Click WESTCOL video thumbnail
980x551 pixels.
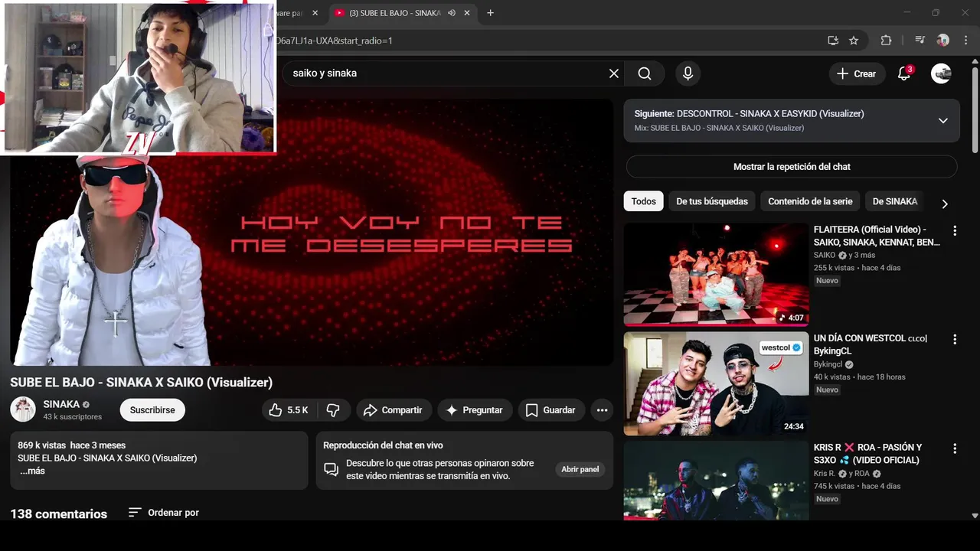[716, 383]
